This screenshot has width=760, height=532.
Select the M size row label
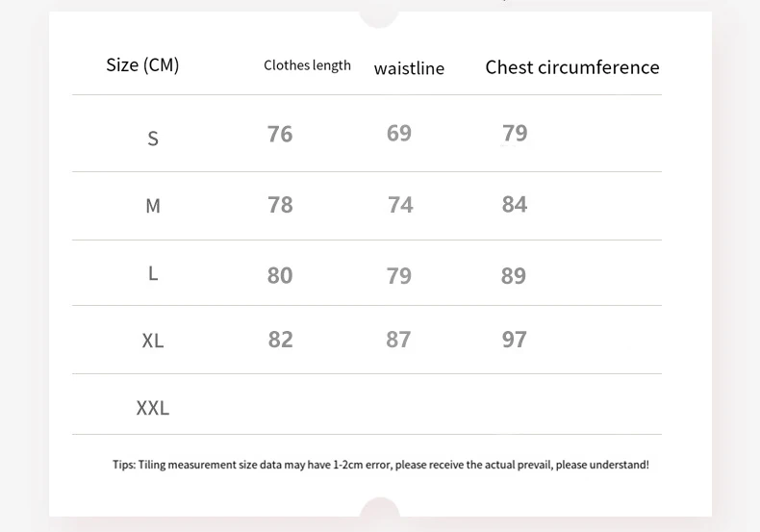[x=153, y=206]
